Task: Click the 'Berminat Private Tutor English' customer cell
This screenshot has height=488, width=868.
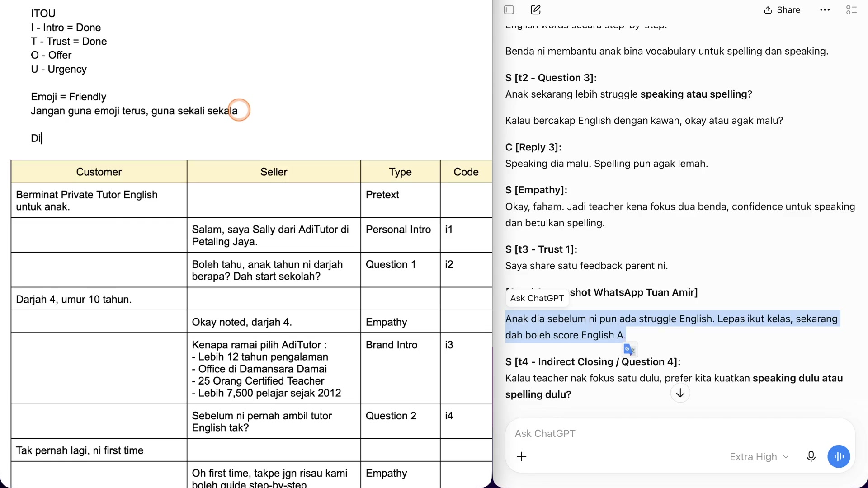Action: (x=99, y=201)
